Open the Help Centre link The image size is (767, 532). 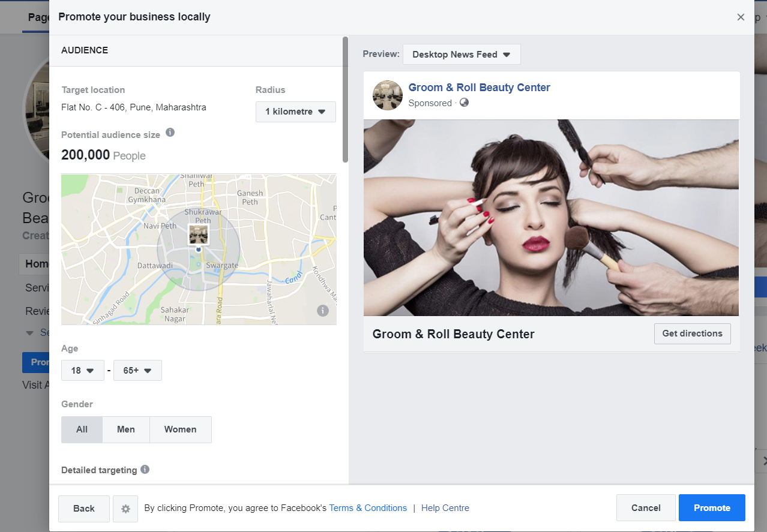445,508
